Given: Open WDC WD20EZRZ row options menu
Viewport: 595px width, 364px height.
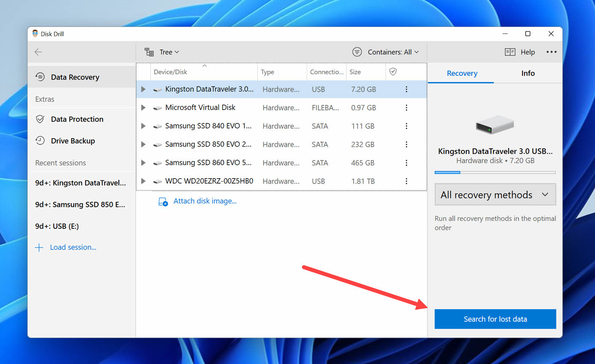Looking at the screenshot, I should coord(407,181).
